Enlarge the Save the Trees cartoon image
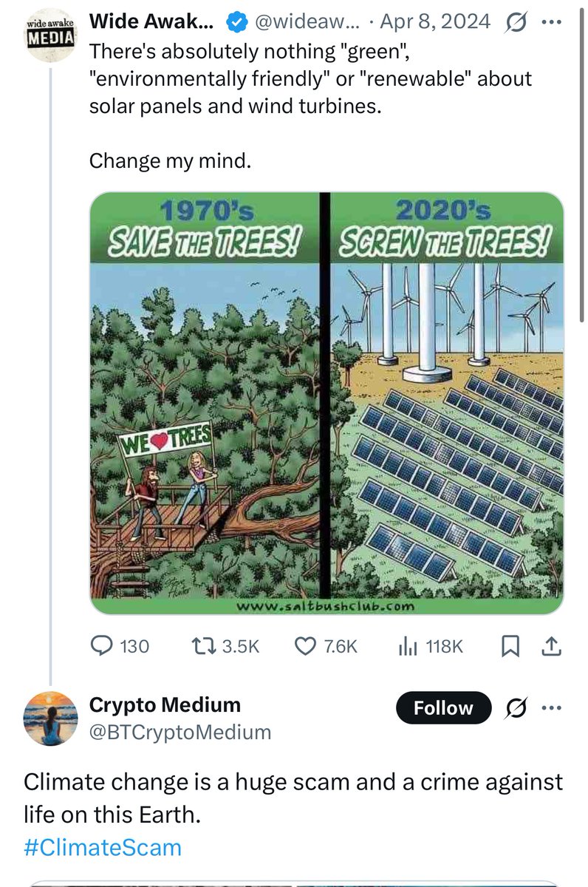 327,404
